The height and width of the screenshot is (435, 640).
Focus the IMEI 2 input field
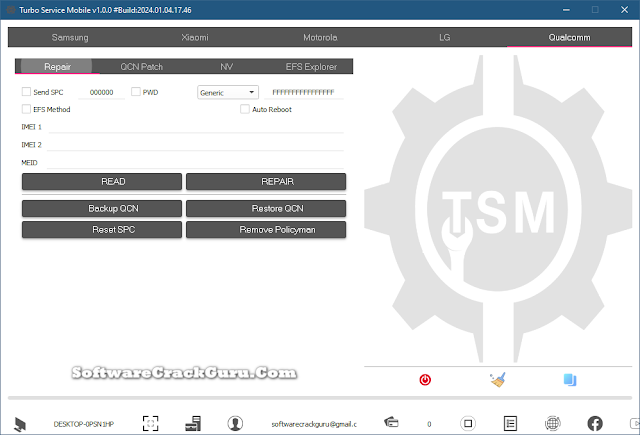pos(196,145)
